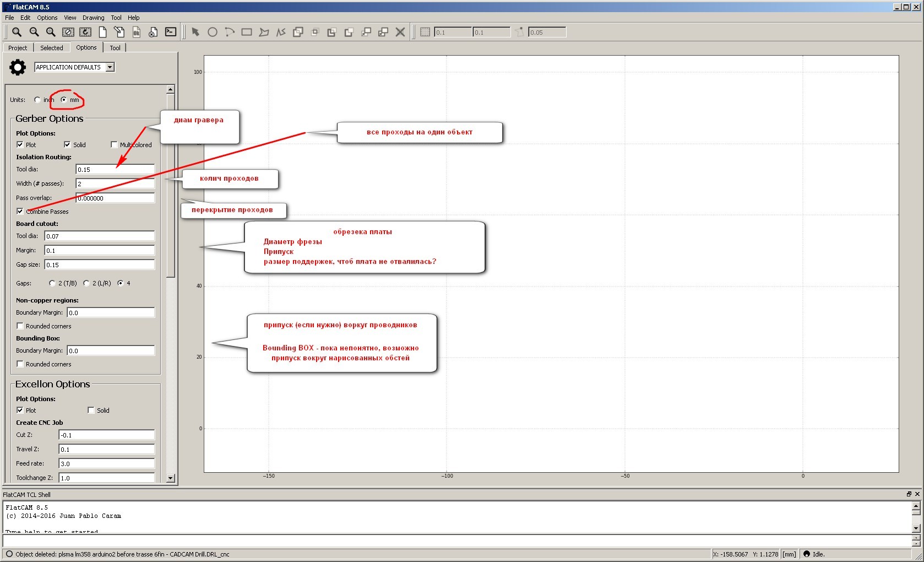Toggle the Gerber Solid checkbox

tap(67, 144)
